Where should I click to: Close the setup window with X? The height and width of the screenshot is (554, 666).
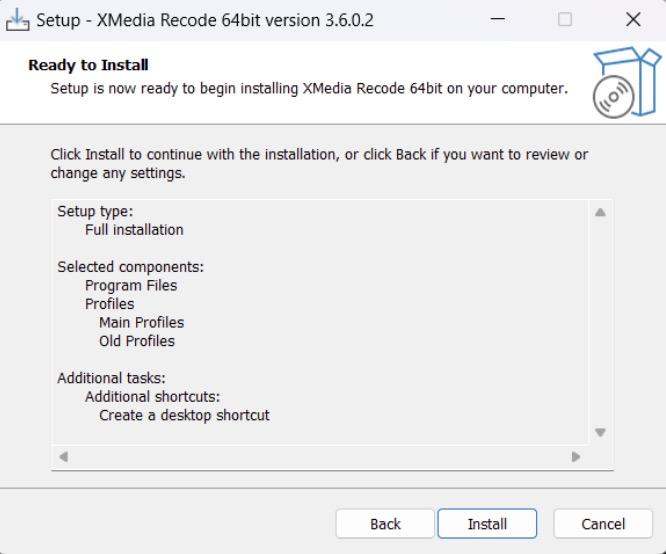tap(633, 19)
